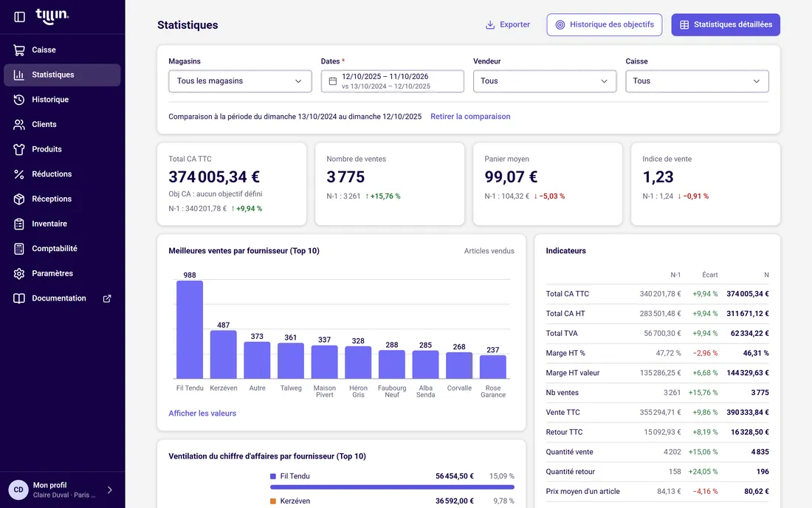Click the orange Kerzéven color swatch
The width and height of the screenshot is (812, 508).
tap(273, 501)
